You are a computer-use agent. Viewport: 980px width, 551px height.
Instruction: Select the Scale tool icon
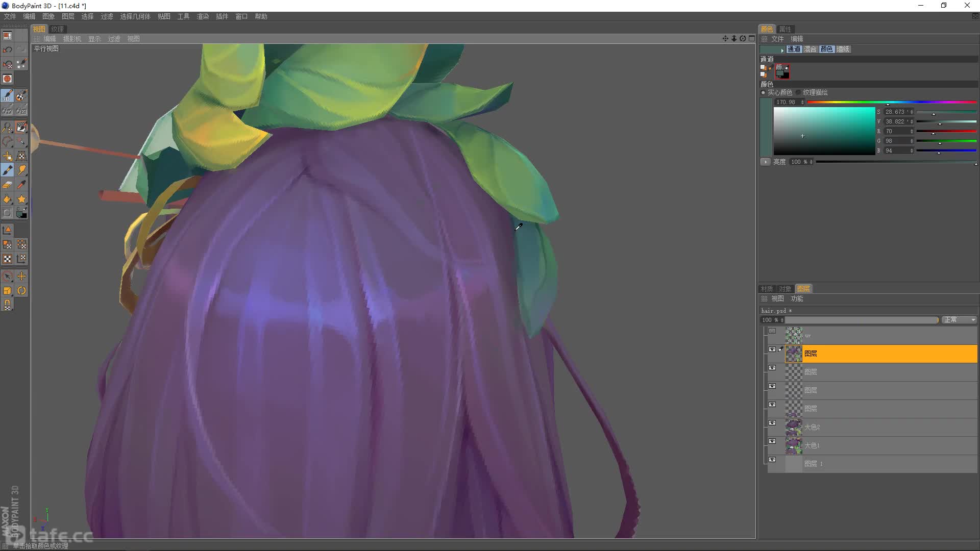click(x=7, y=291)
